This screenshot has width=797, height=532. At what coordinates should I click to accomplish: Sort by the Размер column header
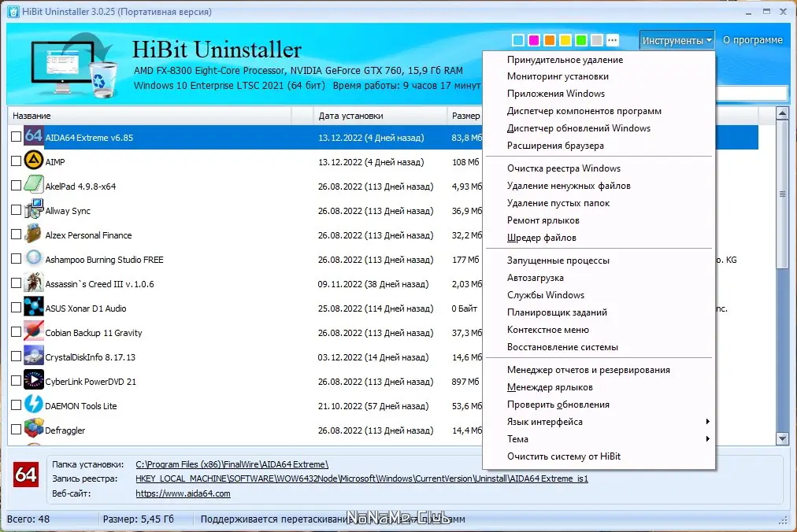pos(465,116)
